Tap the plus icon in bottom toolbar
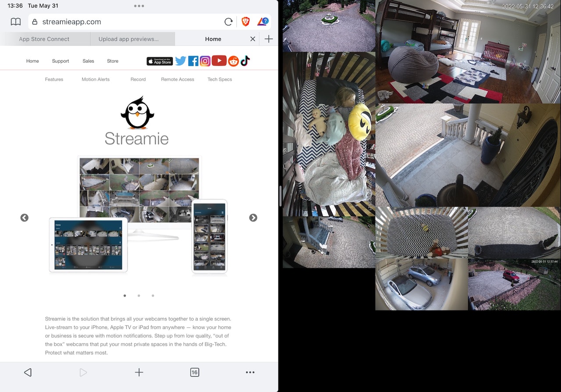 (139, 372)
